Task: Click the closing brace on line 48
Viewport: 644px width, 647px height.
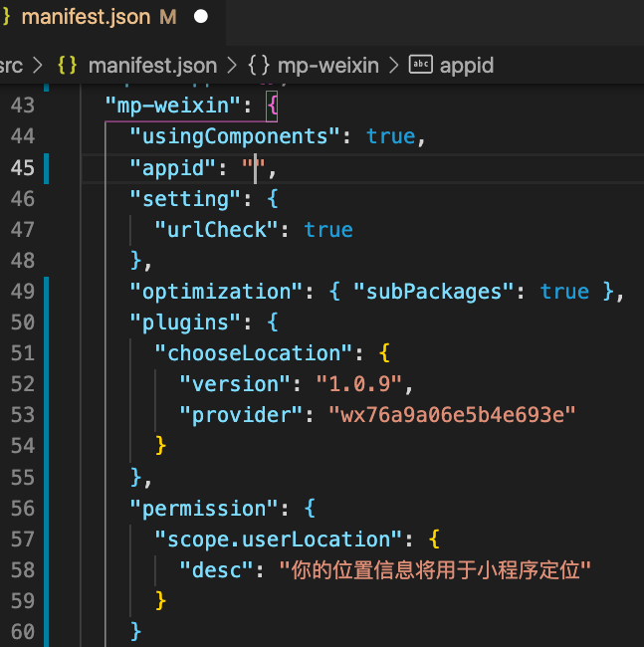Action: (x=135, y=261)
